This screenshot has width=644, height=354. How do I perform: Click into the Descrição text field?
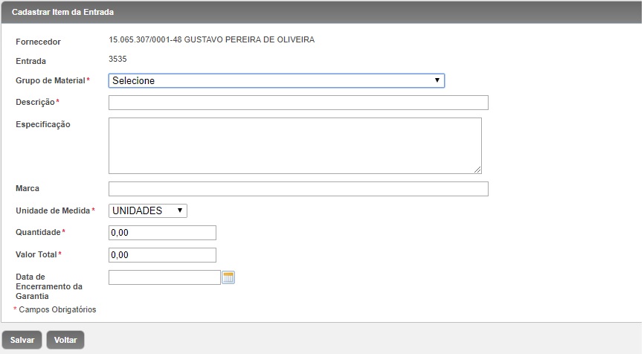point(297,103)
